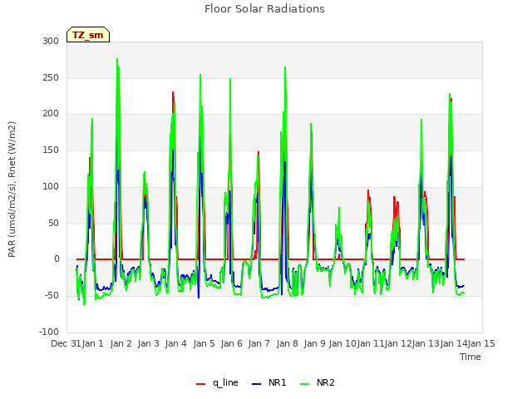Viewport: 532px width, 399px height.
Task: Click the Jan 6 tick label
Action: tap(231, 343)
